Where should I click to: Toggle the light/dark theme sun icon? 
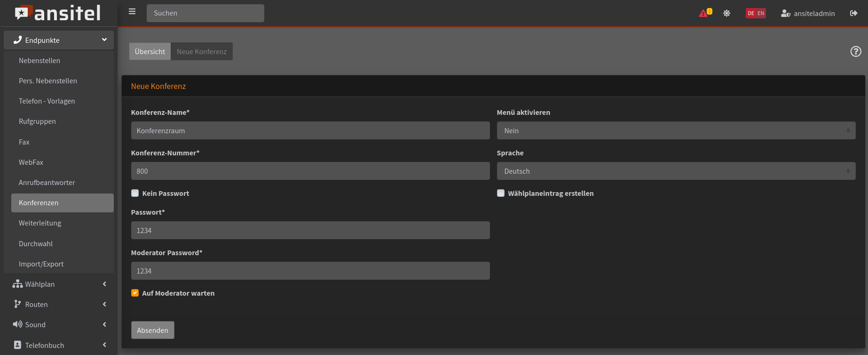[x=726, y=13]
